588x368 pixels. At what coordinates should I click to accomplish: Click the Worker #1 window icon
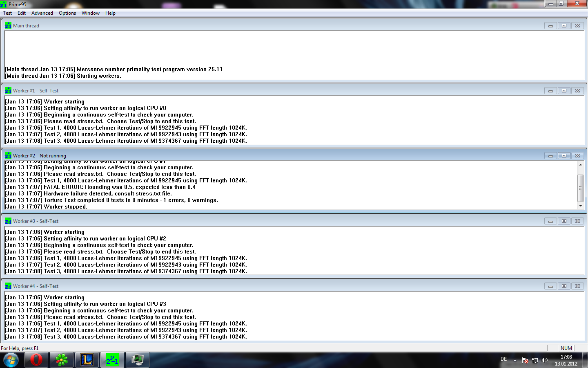pos(8,90)
